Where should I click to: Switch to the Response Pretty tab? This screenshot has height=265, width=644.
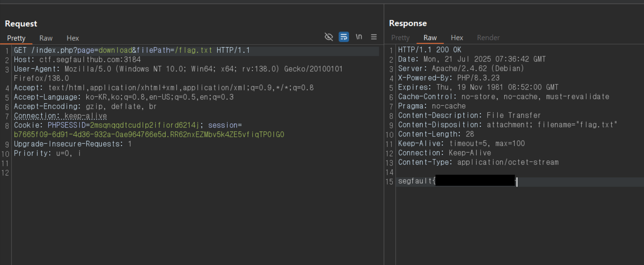[x=400, y=38]
